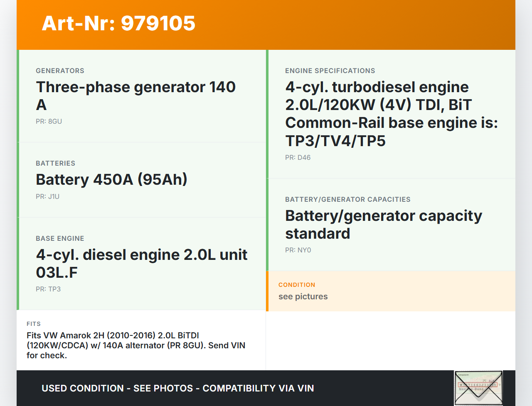
Task: Click the PR: TP3 code
Action: 48,289
